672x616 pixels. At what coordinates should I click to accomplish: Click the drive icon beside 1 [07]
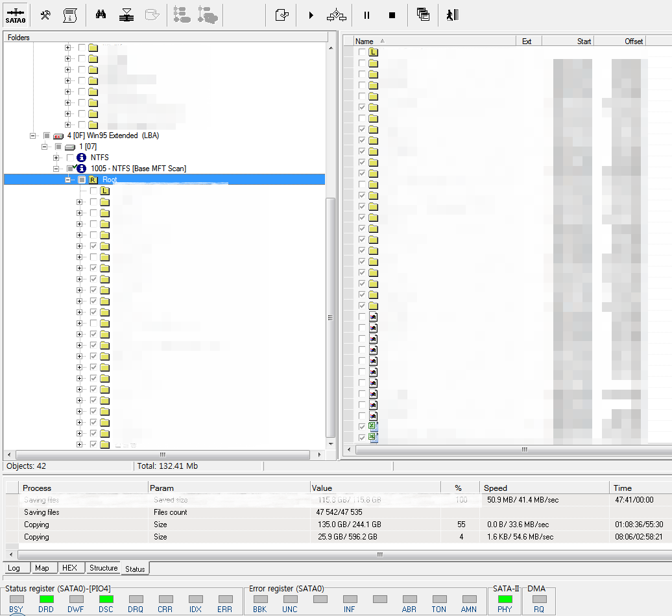[x=70, y=147]
